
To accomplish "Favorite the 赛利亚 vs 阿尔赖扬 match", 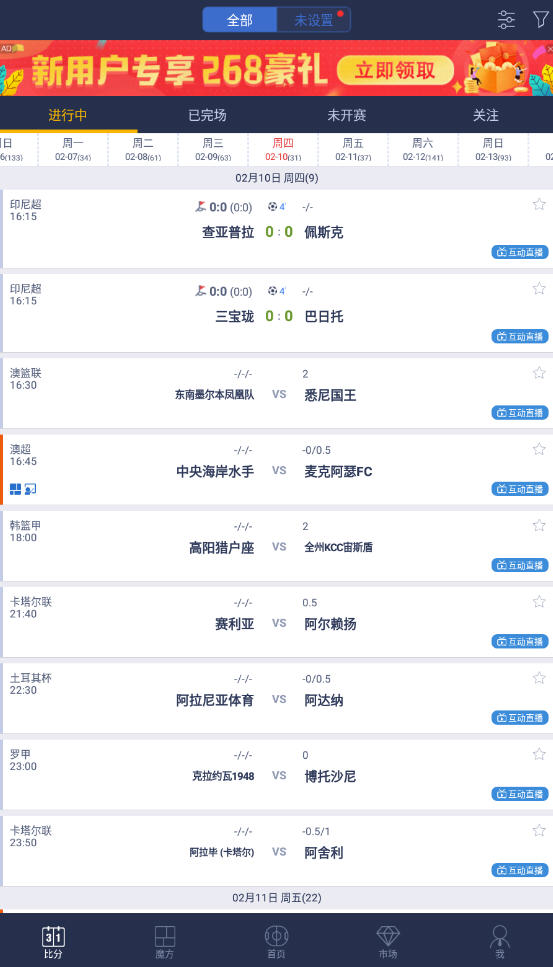I will click(x=539, y=601).
